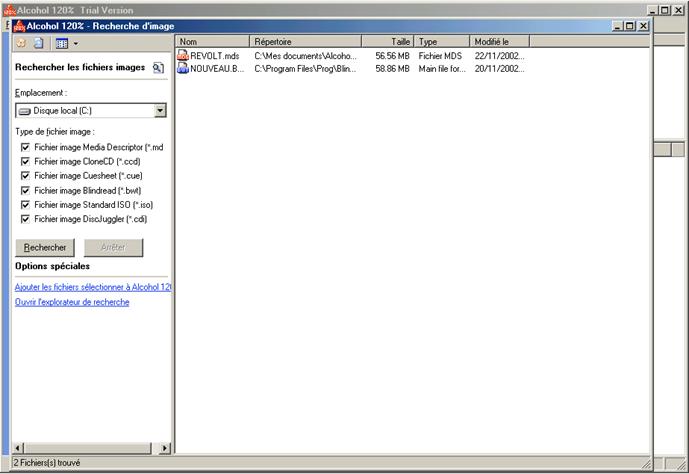
Task: Click Ouvrir l'explorateur de recherche link
Action: tap(72, 302)
